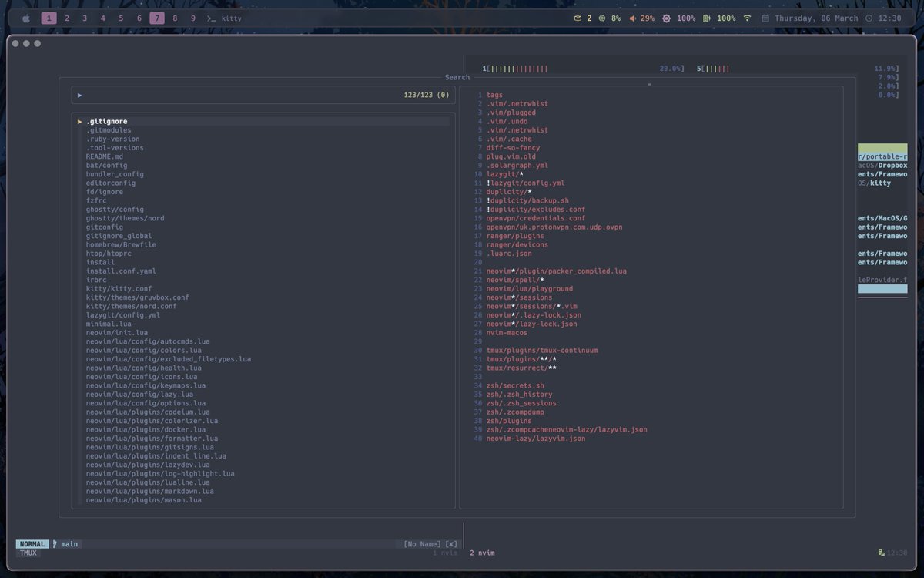Click the green session icon near bottom-right clock
This screenshot has height=578, width=924.
pos(881,553)
